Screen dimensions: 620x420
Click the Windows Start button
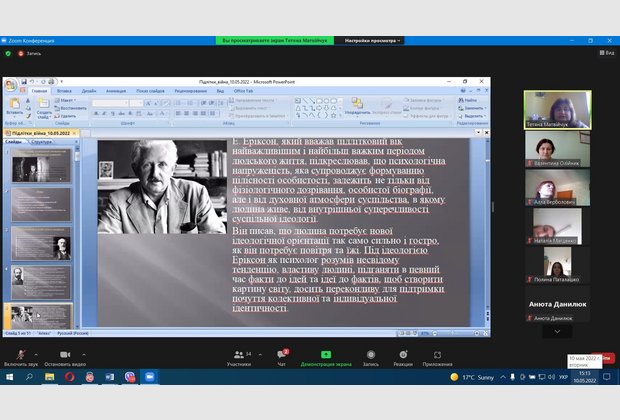(x=10, y=377)
